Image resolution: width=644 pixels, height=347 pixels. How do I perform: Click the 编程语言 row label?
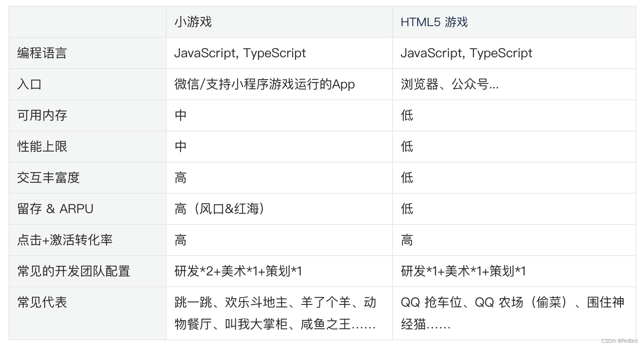(x=42, y=53)
